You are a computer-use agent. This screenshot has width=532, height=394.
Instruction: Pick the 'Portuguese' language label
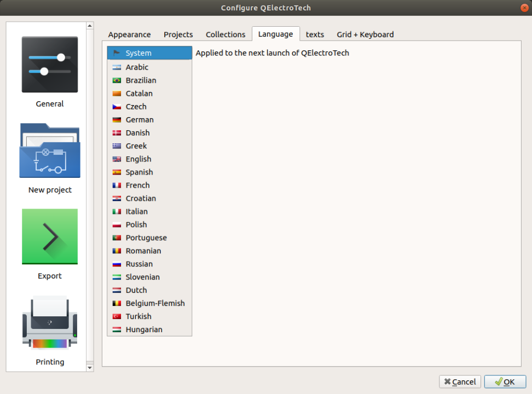point(146,238)
